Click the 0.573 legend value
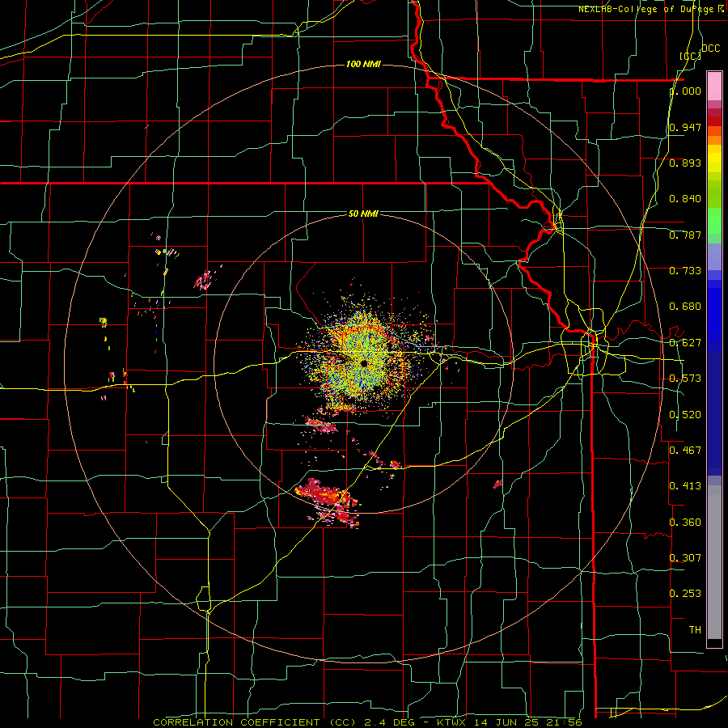The height and width of the screenshot is (728, 728). tap(685, 379)
